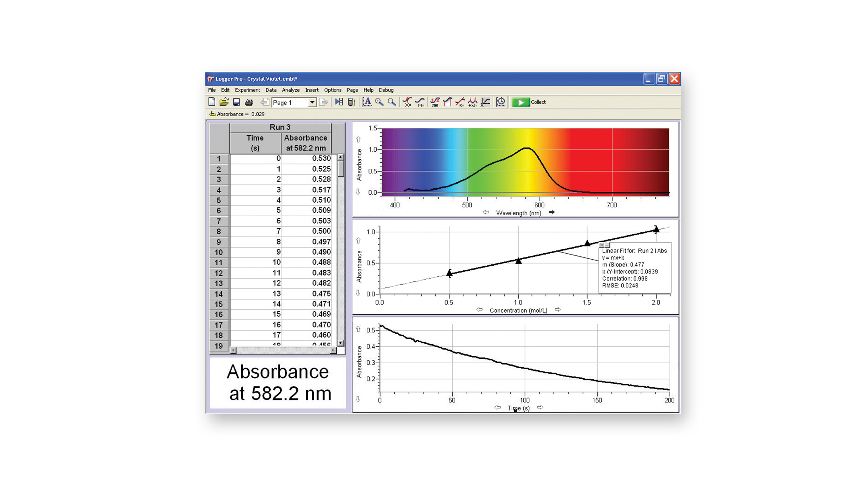Click the Wavelength axis right arrow
868x488 pixels.
551,212
